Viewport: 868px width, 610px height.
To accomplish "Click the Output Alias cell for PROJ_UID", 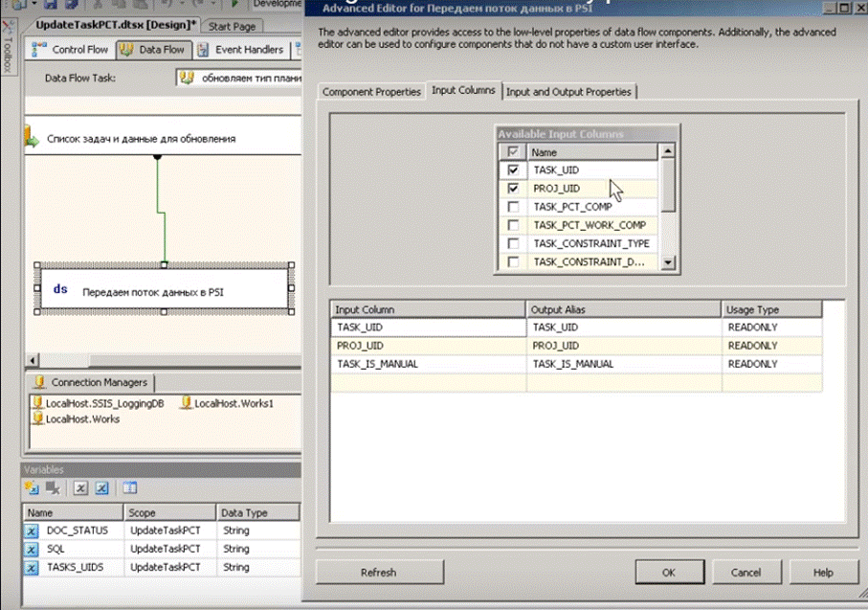I will (624, 346).
